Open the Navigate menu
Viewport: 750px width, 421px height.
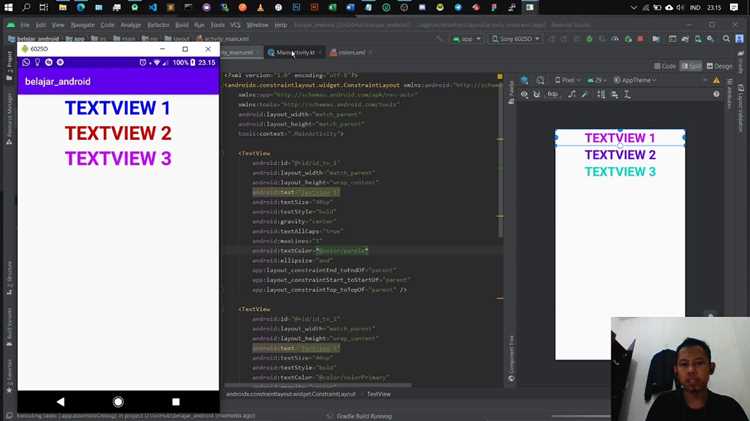83,25
